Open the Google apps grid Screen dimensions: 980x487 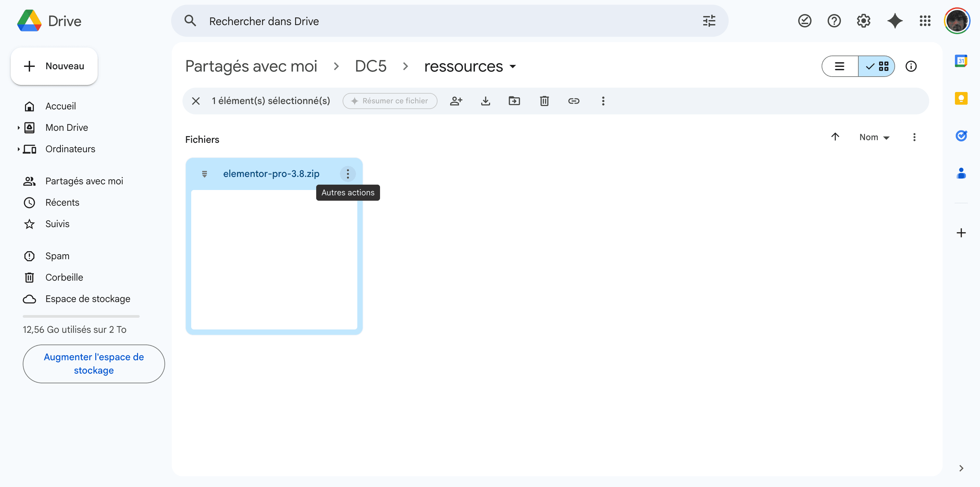pos(925,21)
